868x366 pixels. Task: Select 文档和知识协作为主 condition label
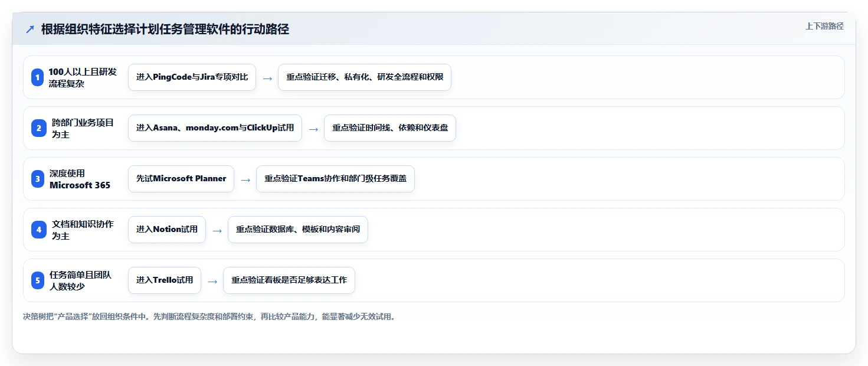[x=83, y=230]
